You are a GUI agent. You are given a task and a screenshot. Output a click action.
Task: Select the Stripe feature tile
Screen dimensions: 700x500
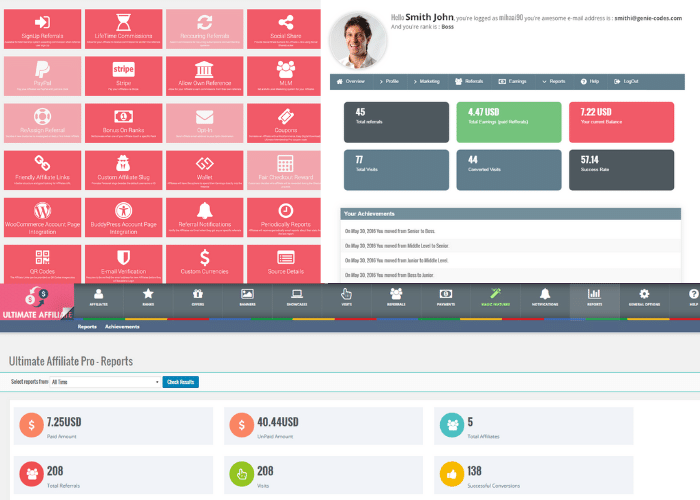click(124, 76)
